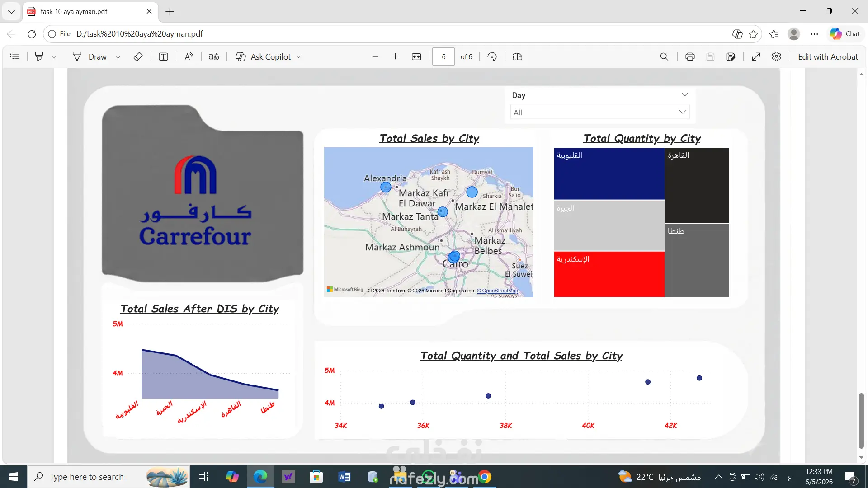Zoom out of the PDF page
Viewport: 868px width, 488px height.
tap(375, 57)
